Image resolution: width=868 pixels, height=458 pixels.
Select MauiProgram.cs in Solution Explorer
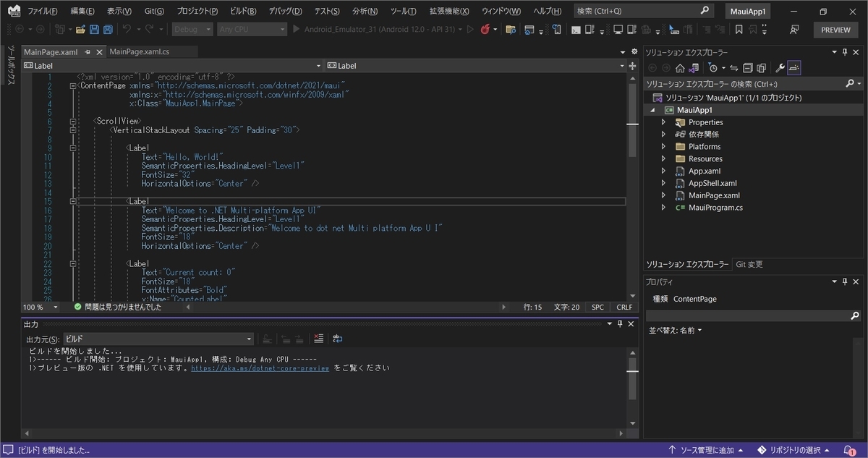(715, 208)
